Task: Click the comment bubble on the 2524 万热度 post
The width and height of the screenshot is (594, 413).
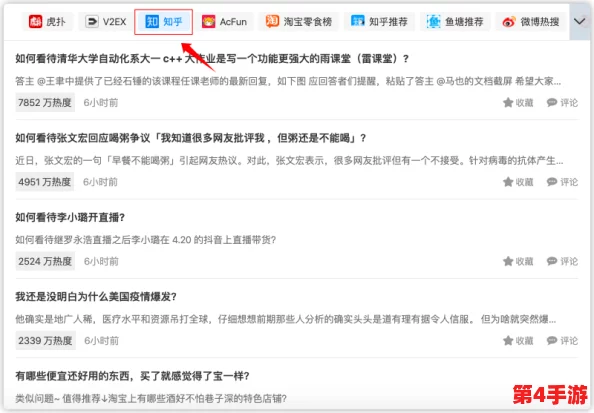Action: click(552, 261)
